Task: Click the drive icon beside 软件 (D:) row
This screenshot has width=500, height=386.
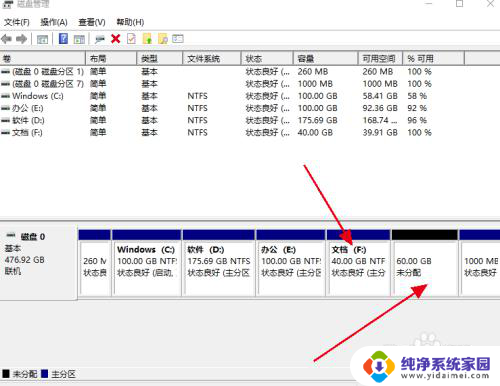Action: (5, 121)
